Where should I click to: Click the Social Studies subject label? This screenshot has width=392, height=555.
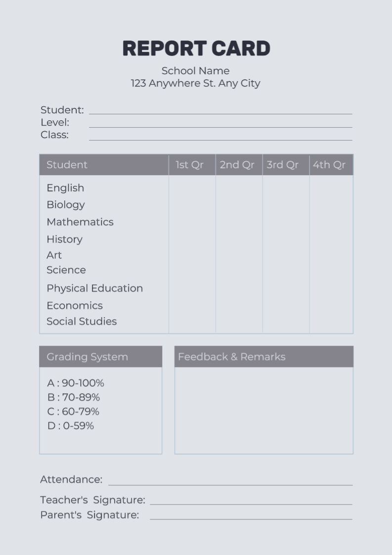coord(82,322)
